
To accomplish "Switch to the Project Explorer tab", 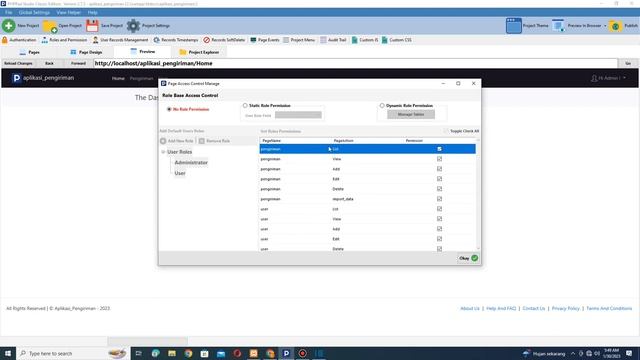I will 200,52.
